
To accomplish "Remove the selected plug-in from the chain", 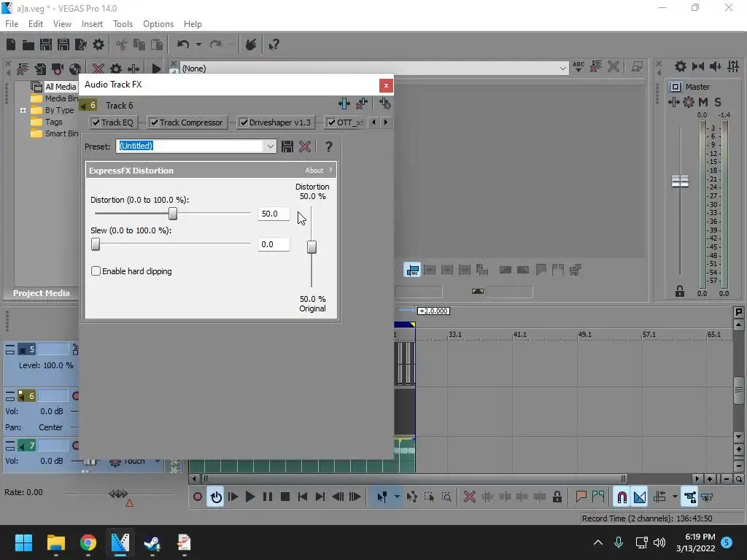I will (x=362, y=104).
